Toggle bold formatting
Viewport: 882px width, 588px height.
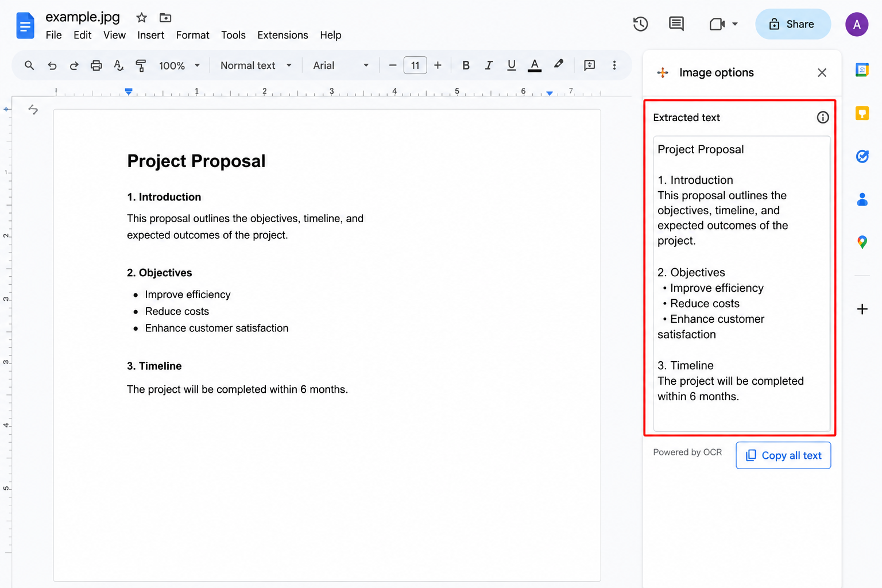[466, 65]
